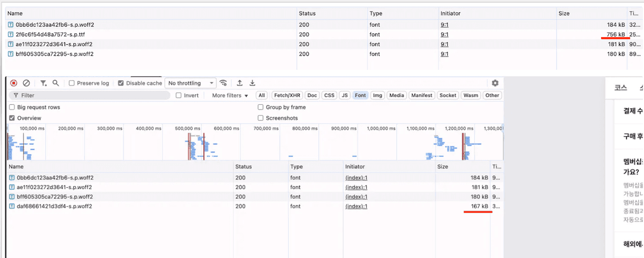644x258 pixels.
Task: Toggle the filter bar funnel icon
Action: (43, 83)
